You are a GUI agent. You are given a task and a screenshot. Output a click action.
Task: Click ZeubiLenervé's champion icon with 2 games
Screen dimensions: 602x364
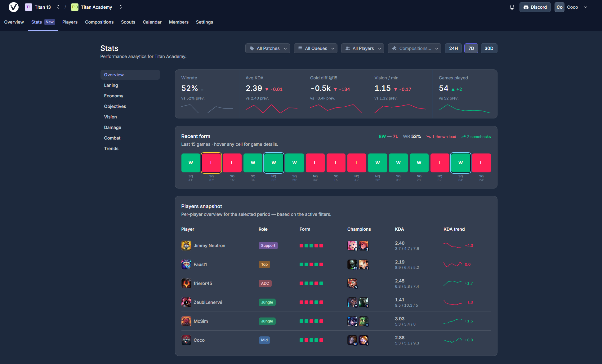click(x=352, y=302)
